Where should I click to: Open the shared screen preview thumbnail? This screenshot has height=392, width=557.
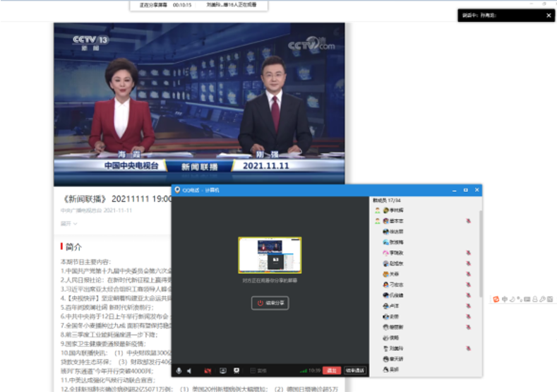click(x=270, y=255)
